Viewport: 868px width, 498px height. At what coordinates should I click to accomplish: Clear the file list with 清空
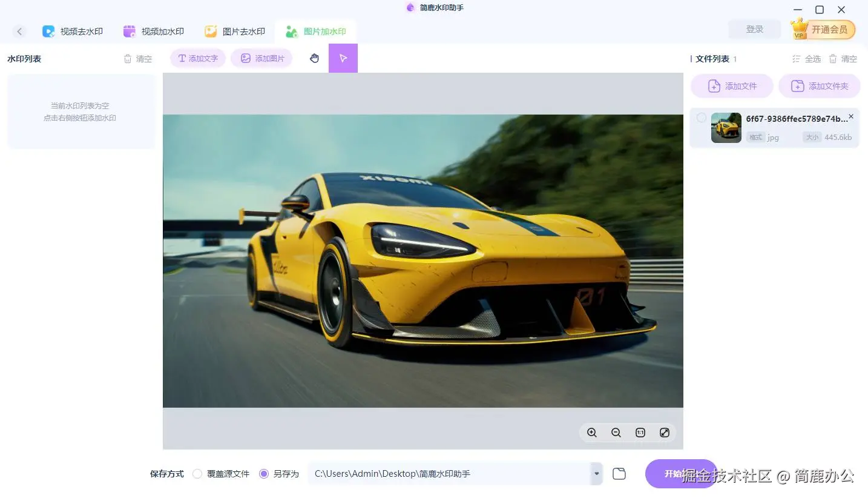pos(843,59)
